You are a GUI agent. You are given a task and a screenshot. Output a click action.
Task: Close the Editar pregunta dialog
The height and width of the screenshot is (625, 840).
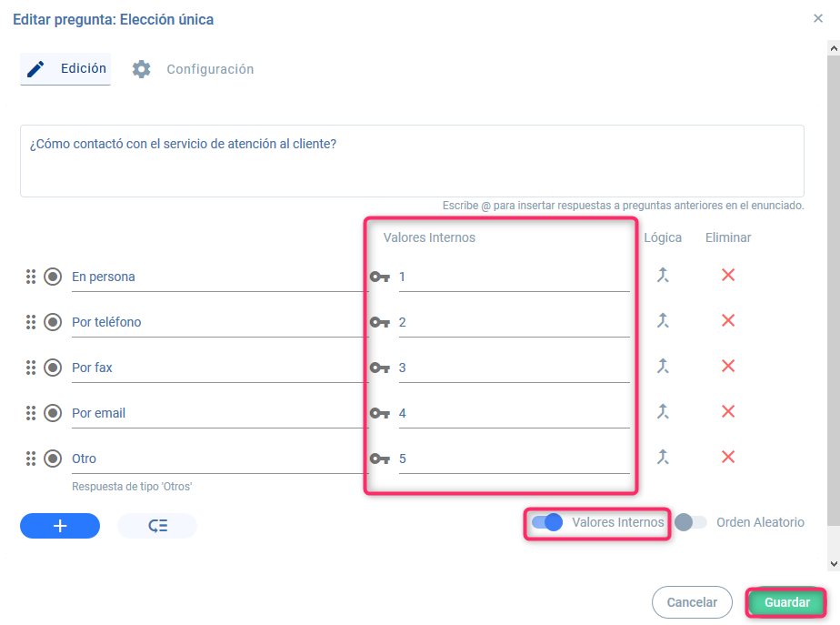(818, 18)
